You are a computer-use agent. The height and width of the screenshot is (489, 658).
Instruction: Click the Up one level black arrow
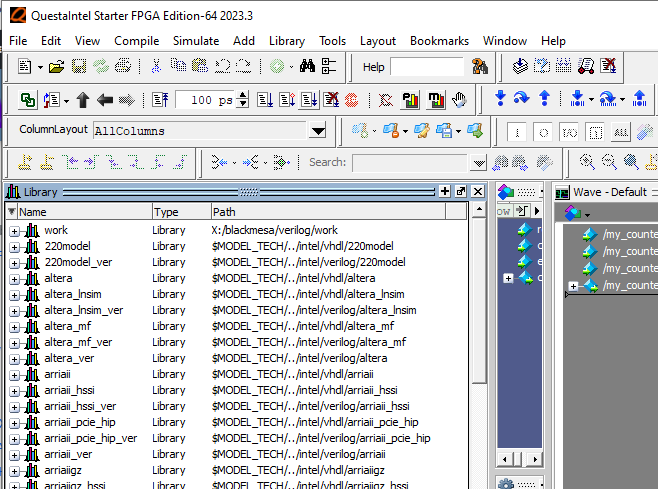pos(83,100)
